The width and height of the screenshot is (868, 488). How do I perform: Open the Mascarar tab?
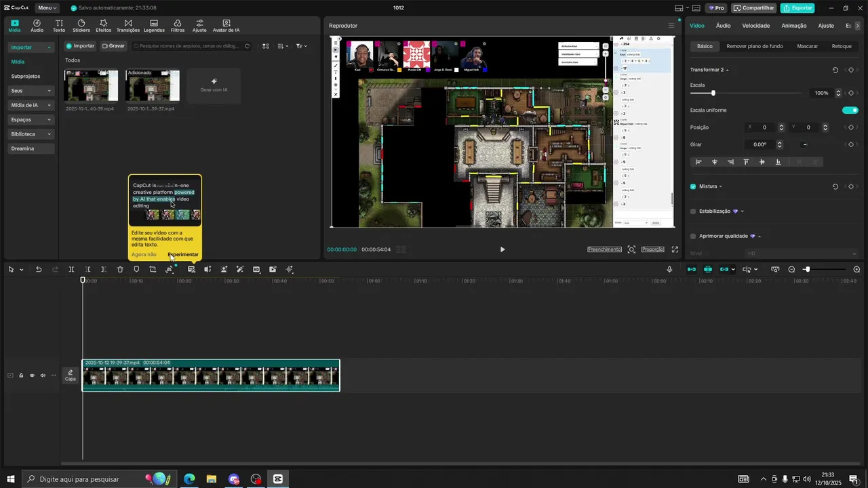(x=807, y=46)
